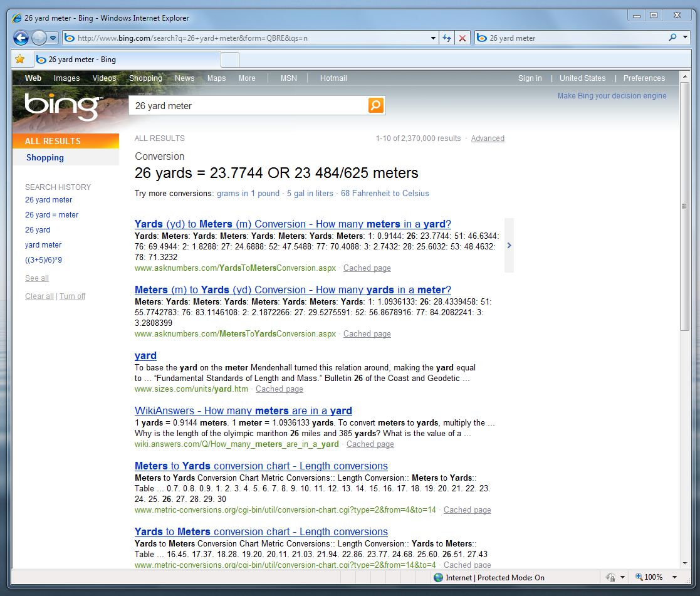Click the red Stop loading icon
Image resolution: width=700 pixels, height=596 pixels.
[x=462, y=38]
